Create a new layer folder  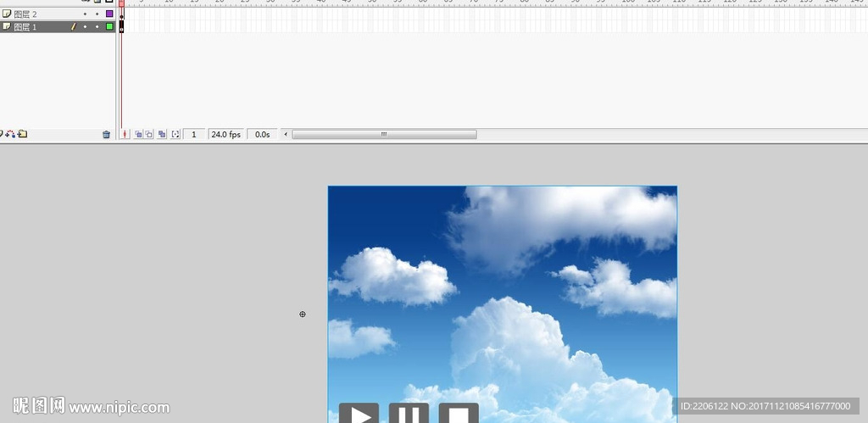(23, 134)
